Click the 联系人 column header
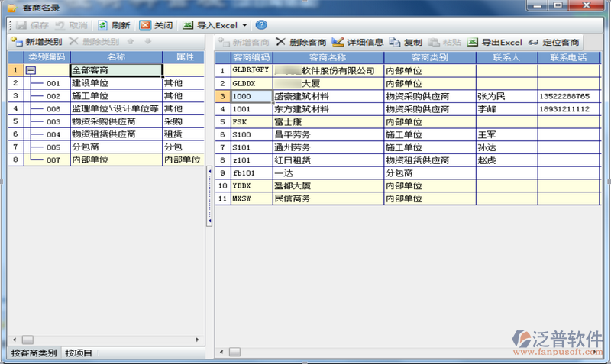This screenshot has width=611, height=364. (x=506, y=57)
